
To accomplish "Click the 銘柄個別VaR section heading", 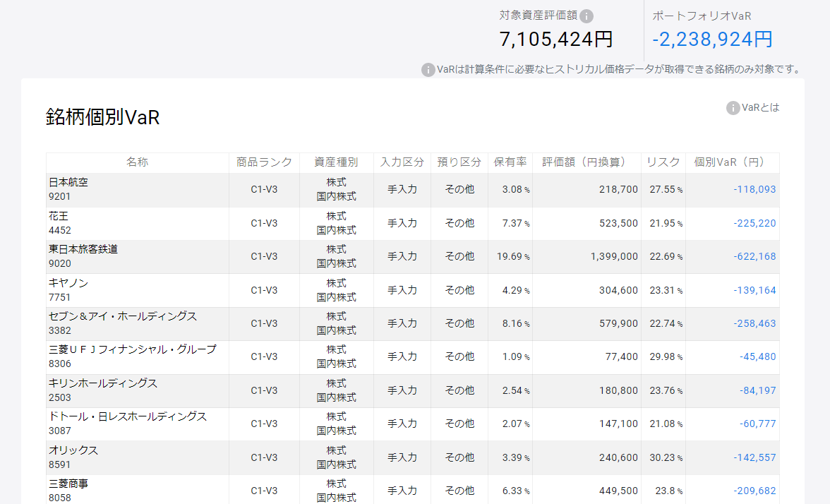I will pyautogui.click(x=103, y=117).
